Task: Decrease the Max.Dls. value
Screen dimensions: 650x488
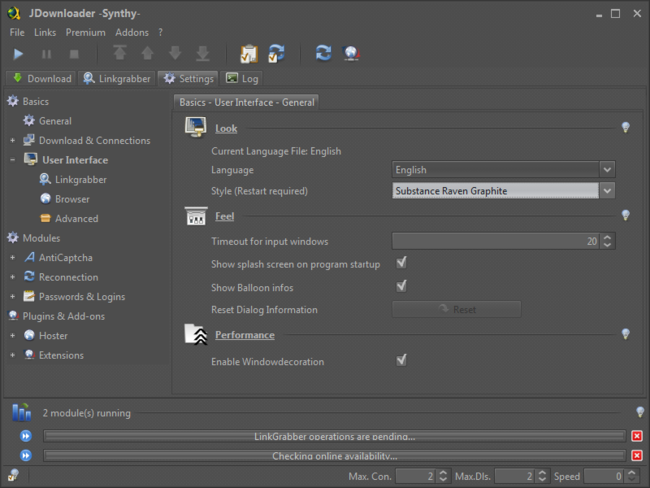Action: pyautogui.click(x=542, y=480)
